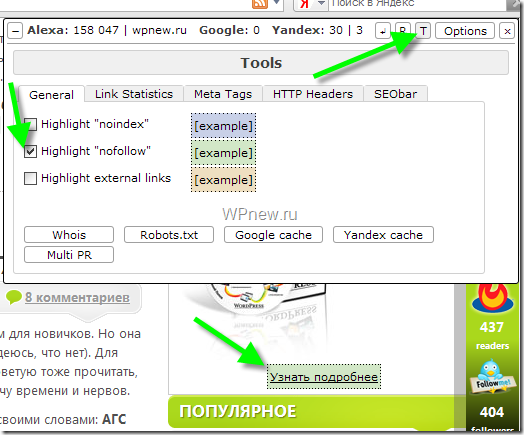Click the R button in bar
Image resolution: width=524 pixels, height=435 pixels.
[x=403, y=31]
